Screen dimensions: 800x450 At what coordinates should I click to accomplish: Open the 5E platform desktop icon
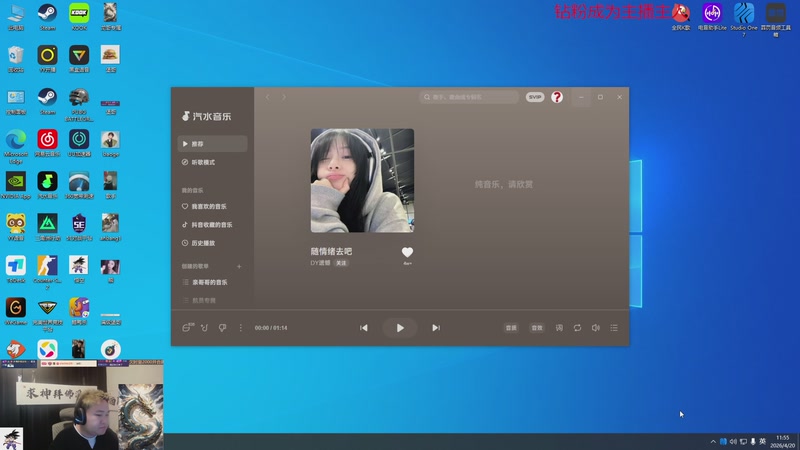[79, 228]
